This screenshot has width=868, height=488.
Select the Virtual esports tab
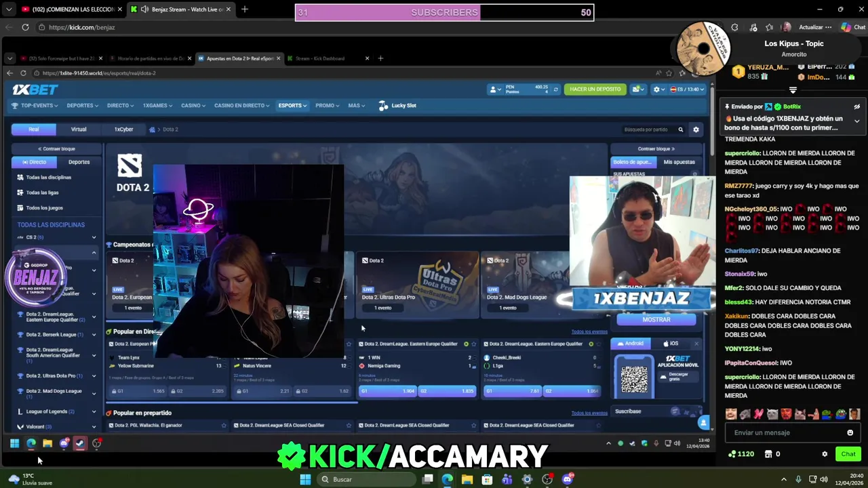(79, 129)
